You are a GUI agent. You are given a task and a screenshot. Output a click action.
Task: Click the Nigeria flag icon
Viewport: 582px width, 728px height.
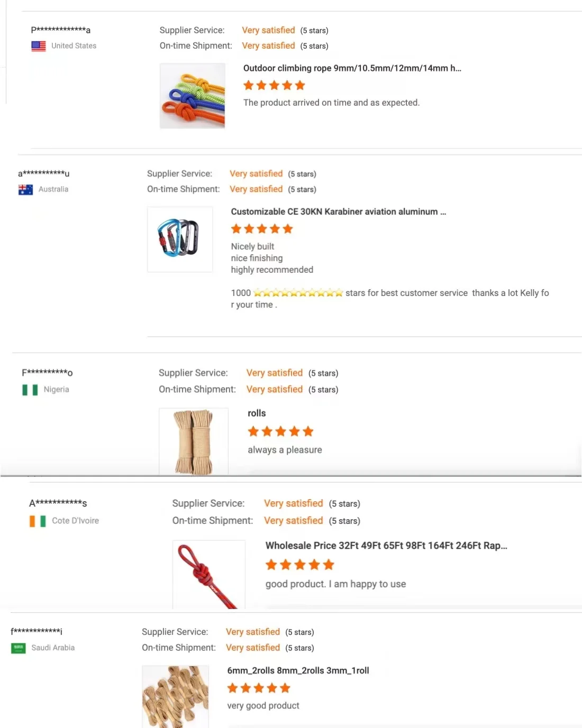30,390
